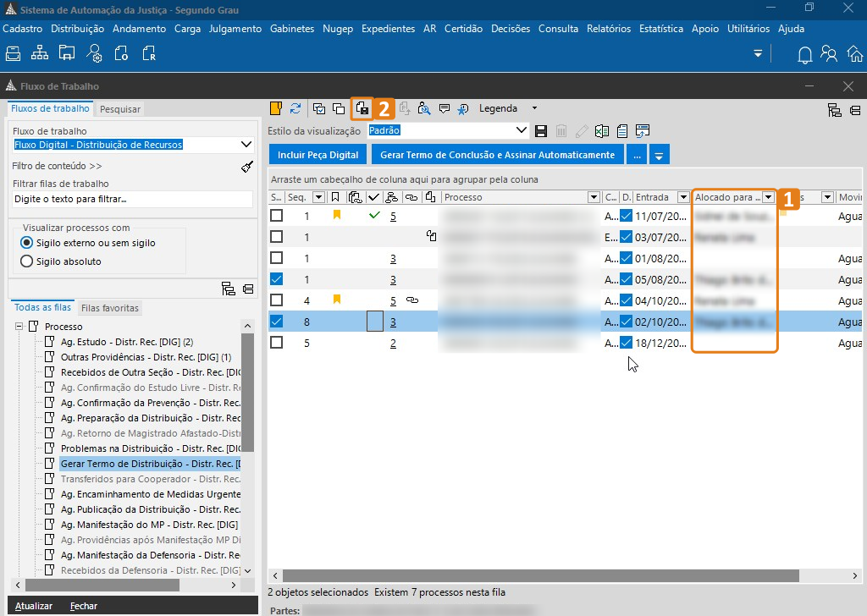Click the window-with-arrow icon after the report icon
This screenshot has height=616, width=867.
[643, 131]
